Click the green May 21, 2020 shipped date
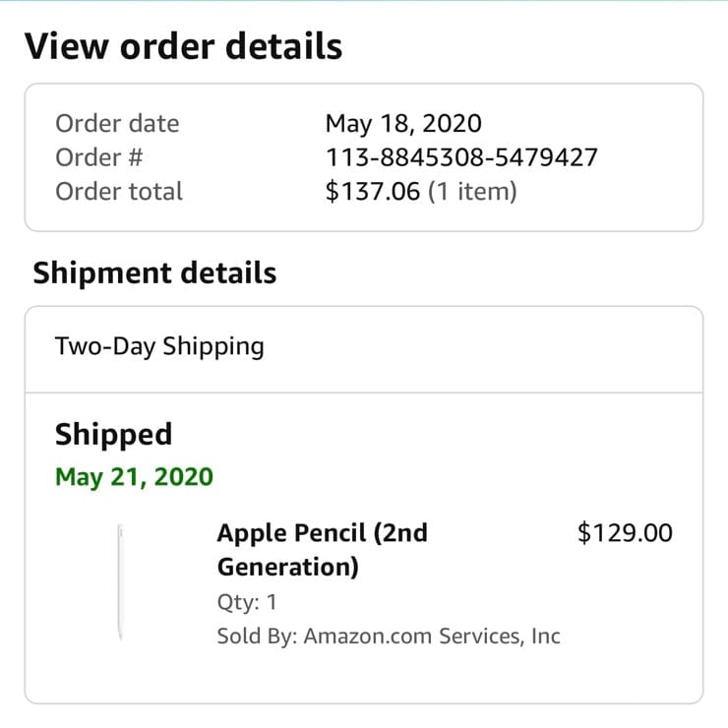 [x=134, y=477]
